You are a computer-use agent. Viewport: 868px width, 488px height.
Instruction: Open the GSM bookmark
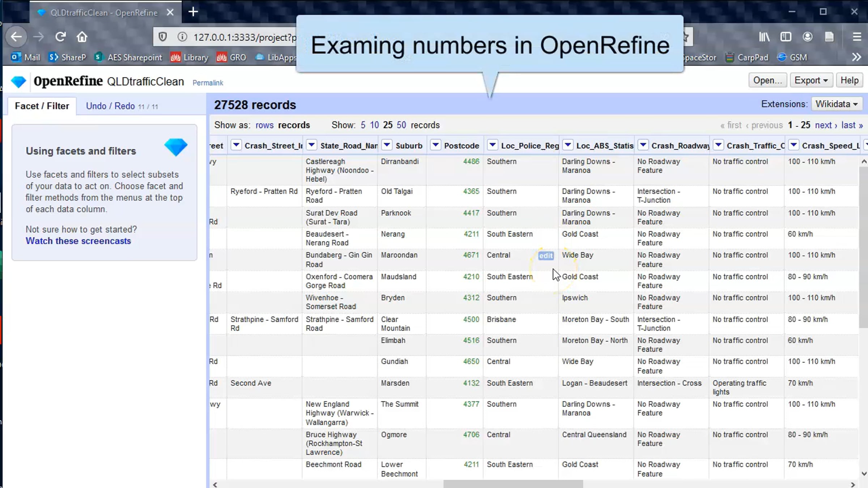coord(792,57)
